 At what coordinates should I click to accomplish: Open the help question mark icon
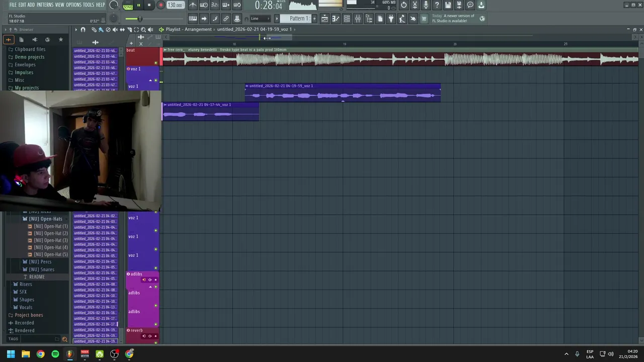point(437,5)
